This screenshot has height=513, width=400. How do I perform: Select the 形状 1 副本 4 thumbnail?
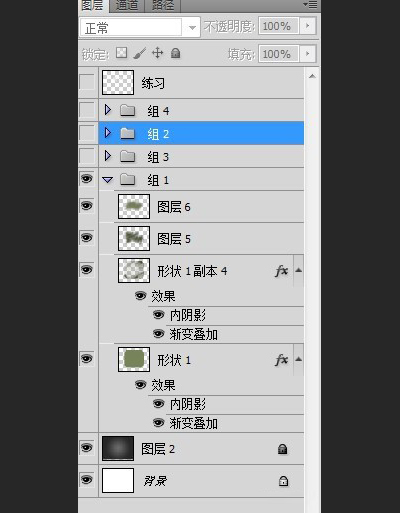[x=134, y=270]
